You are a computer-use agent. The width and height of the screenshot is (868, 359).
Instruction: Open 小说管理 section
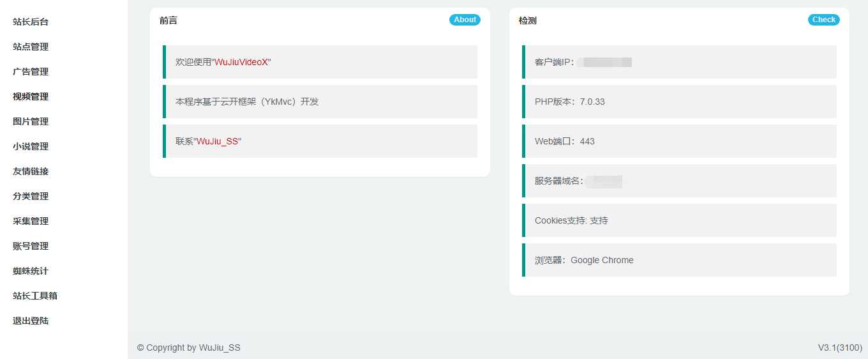pos(31,146)
